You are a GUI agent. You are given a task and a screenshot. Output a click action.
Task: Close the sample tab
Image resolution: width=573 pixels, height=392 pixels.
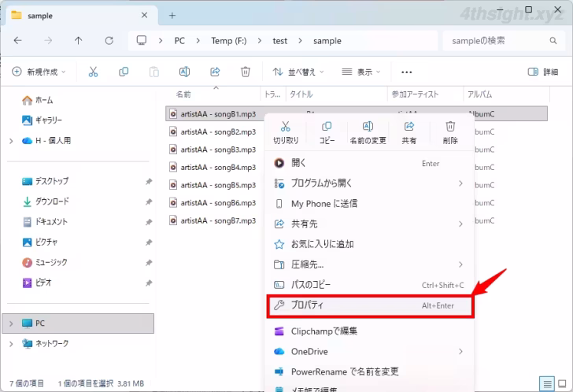pos(144,15)
